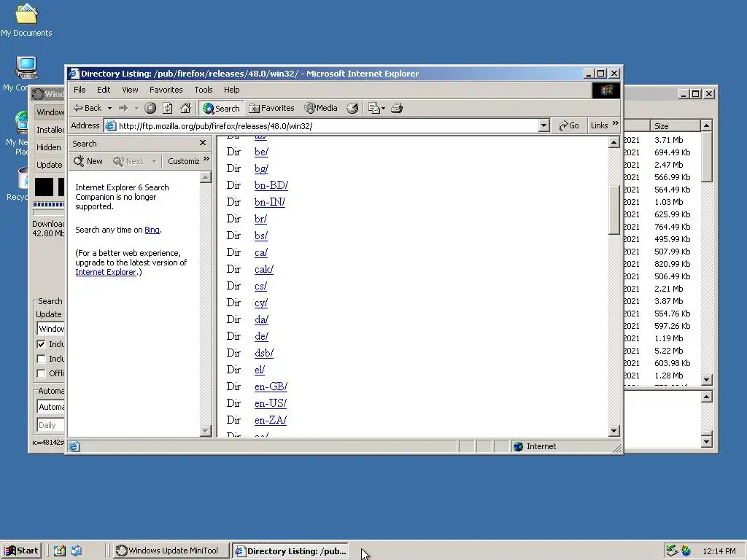Viewport: 747px width, 560px height.
Task: Open the Media toolbar button
Action: (x=321, y=108)
